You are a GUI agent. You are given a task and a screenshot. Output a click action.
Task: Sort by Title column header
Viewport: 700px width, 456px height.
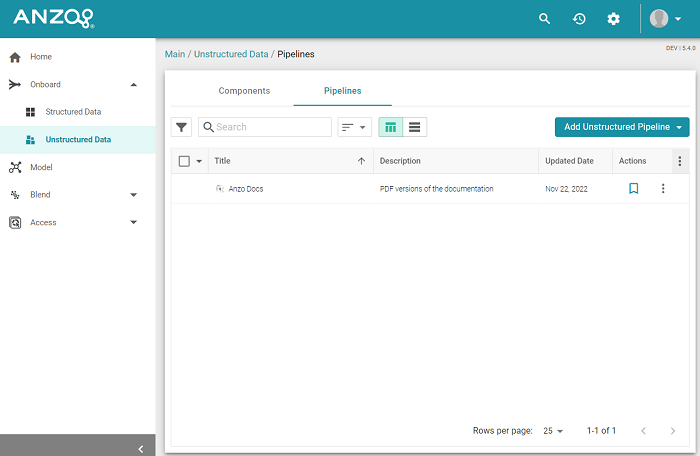(222, 161)
